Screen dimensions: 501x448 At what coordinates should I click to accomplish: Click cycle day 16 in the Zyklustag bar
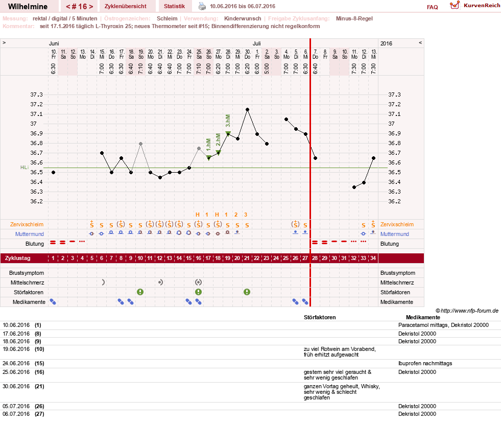[199, 258]
